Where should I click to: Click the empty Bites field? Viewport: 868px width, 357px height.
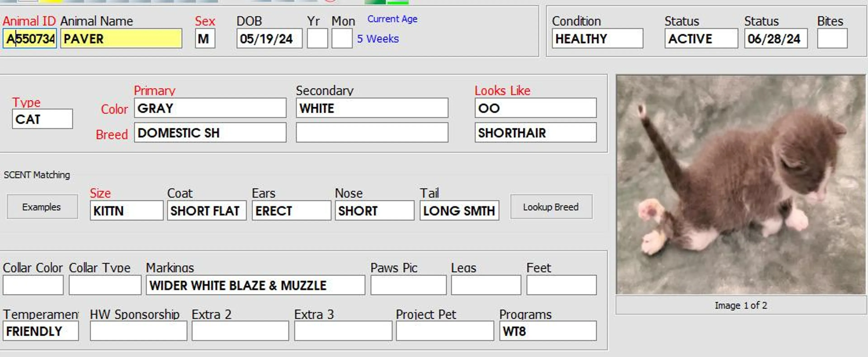(832, 39)
